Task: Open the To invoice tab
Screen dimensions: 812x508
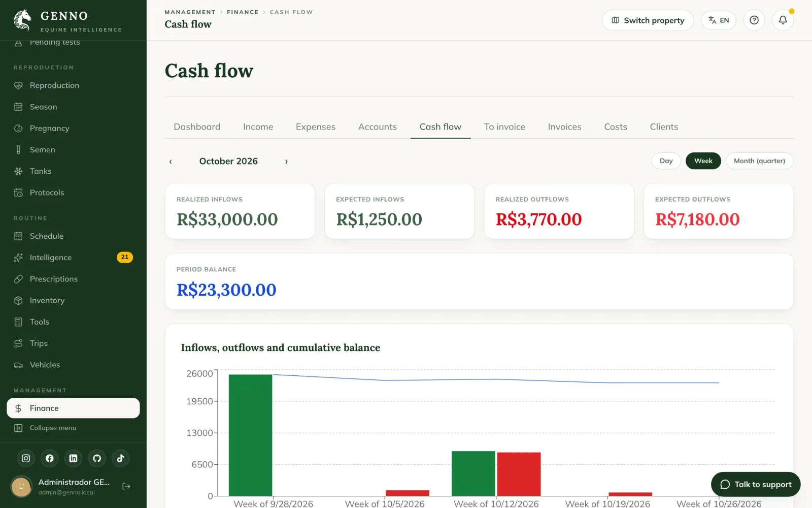Action: [x=504, y=127]
